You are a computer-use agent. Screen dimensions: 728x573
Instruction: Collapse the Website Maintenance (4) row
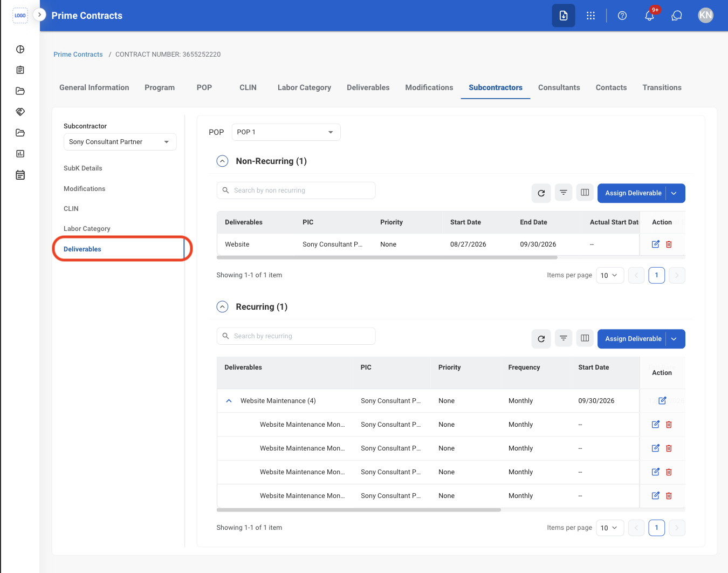(x=229, y=401)
